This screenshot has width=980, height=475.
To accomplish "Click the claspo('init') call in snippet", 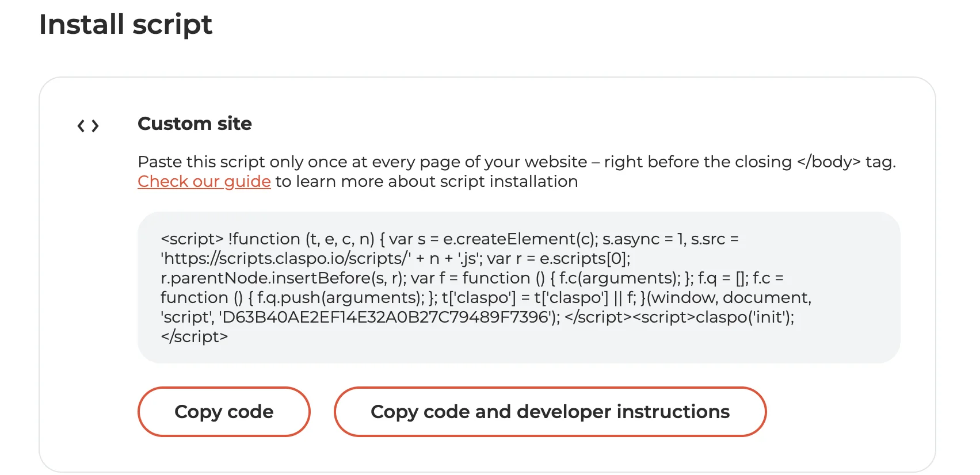I will pos(744,317).
